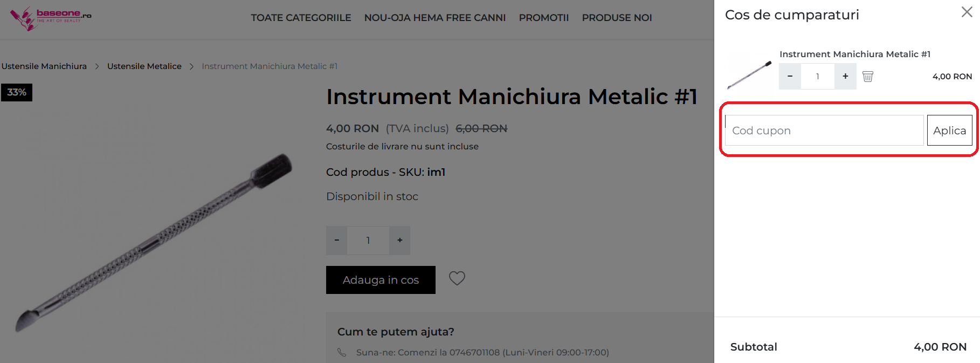The image size is (980, 363).
Task: Increase product page quantity with plus
Action: pos(399,241)
